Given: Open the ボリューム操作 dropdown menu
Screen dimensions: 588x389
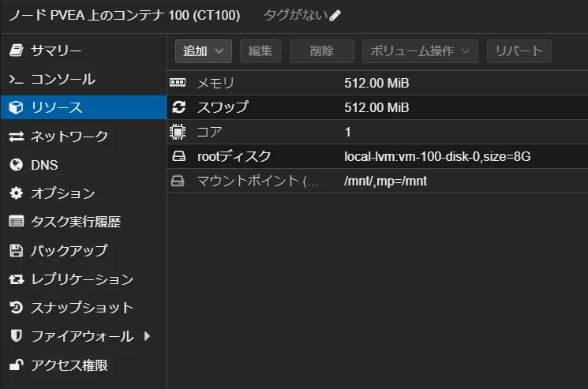Looking at the screenshot, I should tap(420, 51).
